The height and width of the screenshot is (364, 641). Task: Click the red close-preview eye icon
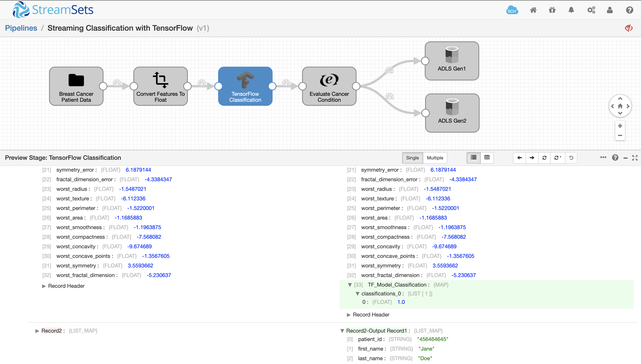629,28
